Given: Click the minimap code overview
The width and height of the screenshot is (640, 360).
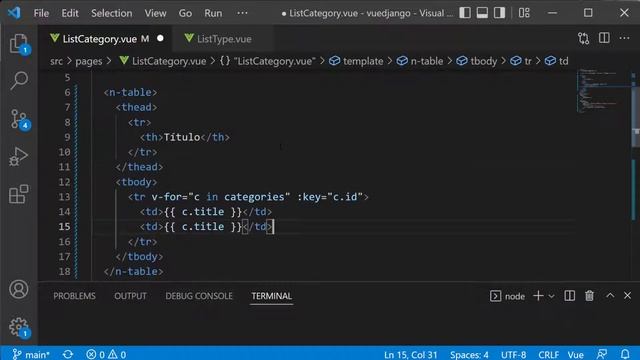Looking at the screenshot, I should [x=603, y=91].
